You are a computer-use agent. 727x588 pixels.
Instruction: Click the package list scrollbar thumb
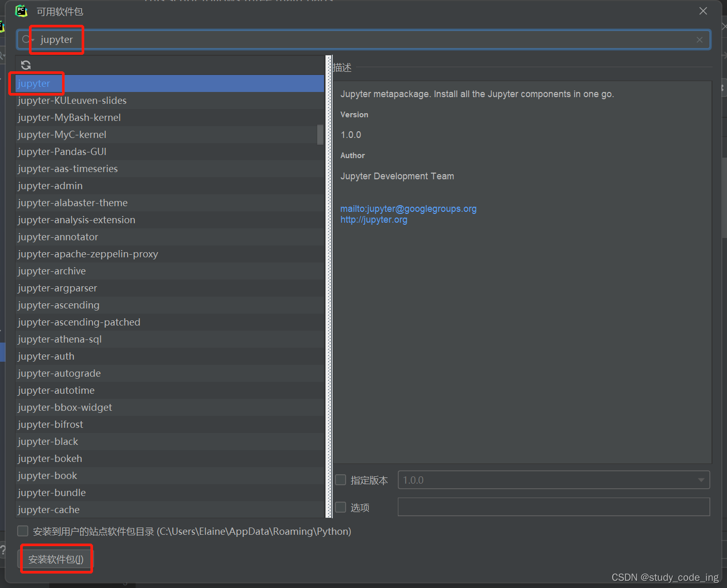pyautogui.click(x=320, y=134)
